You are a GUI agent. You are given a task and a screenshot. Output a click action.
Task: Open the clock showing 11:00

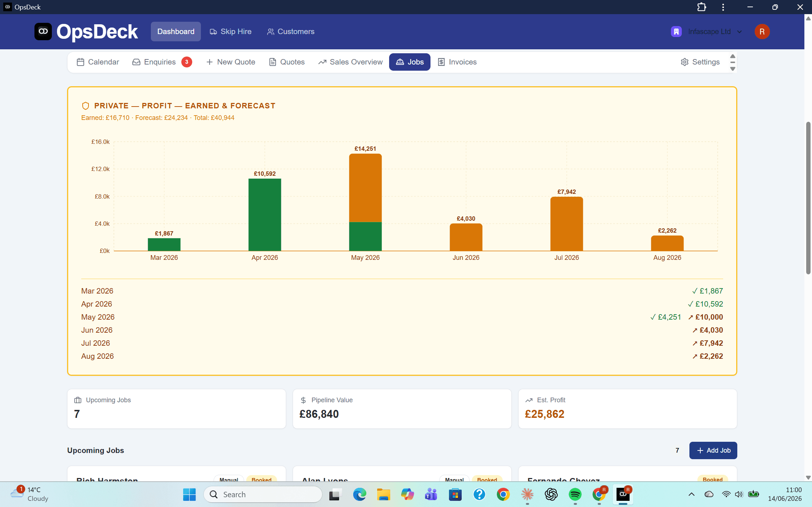(785, 494)
